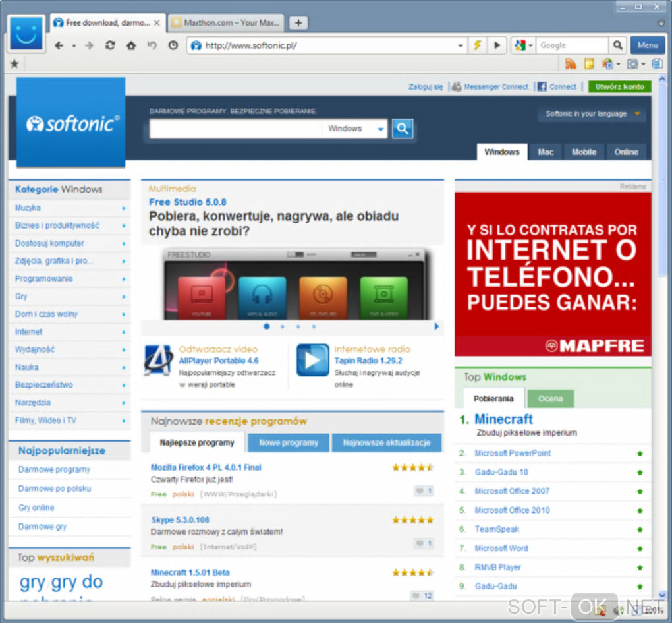
Task: Switch to Nowe programy tab
Action: click(x=289, y=442)
